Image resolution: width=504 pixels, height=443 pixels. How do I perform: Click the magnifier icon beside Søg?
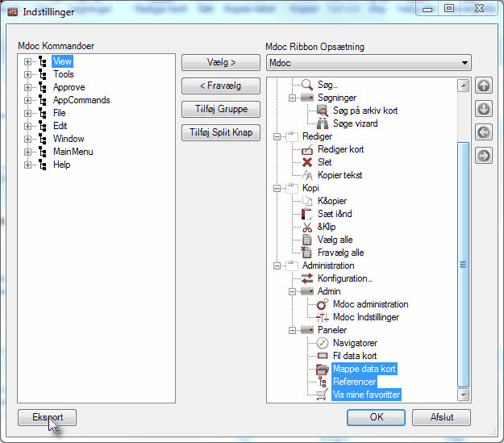click(x=307, y=85)
